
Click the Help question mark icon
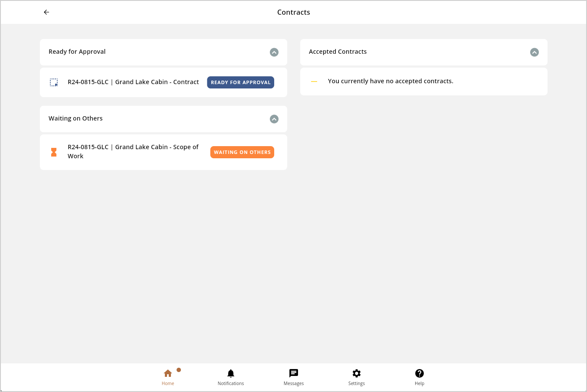coord(420,373)
